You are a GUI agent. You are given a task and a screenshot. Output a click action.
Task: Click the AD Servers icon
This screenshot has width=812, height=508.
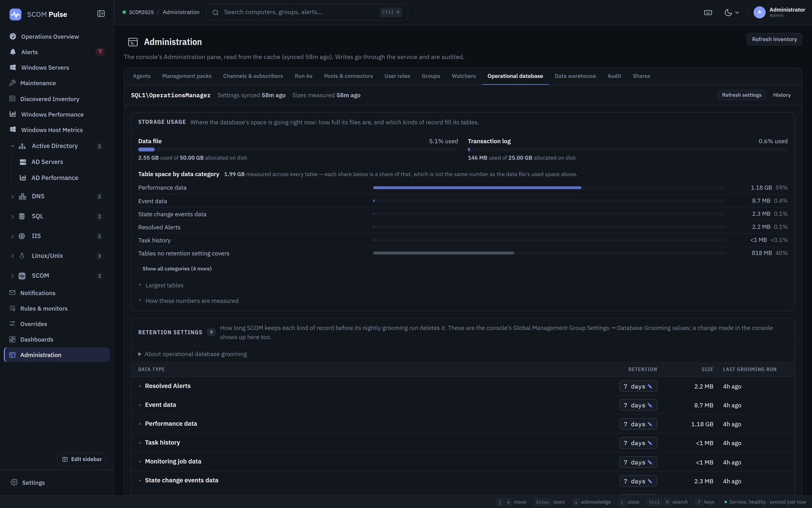coord(23,162)
